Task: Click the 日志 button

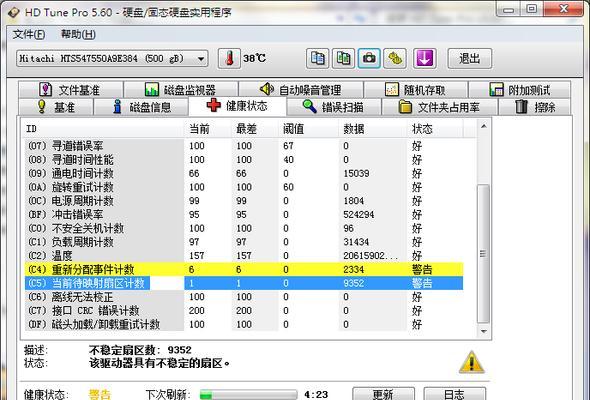Action: (454, 394)
